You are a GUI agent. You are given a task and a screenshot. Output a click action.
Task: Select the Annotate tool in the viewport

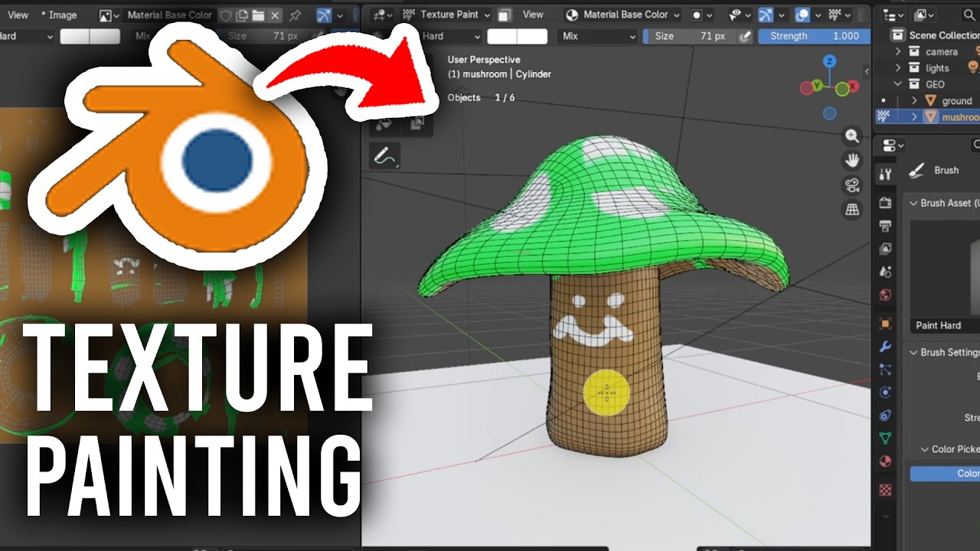[384, 156]
